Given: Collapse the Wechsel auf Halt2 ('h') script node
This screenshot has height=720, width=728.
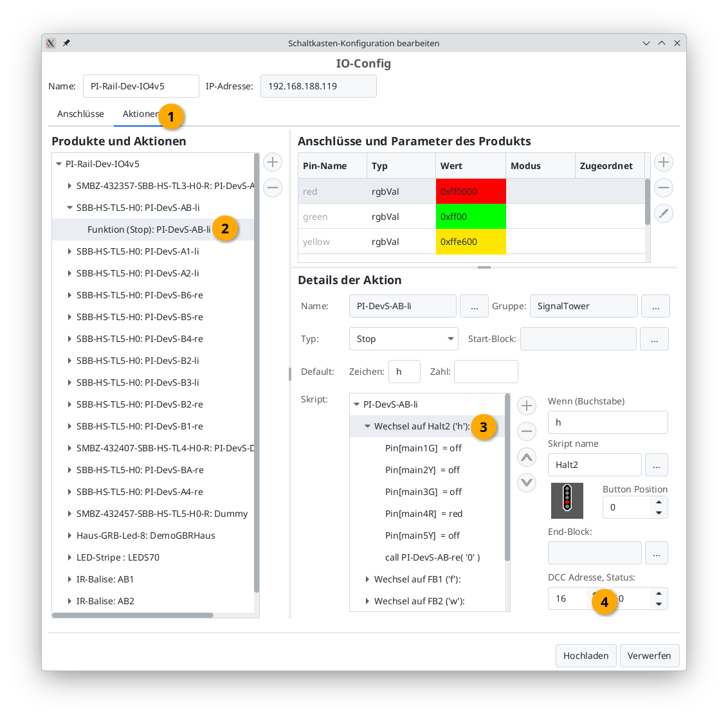Looking at the screenshot, I should tap(367, 426).
